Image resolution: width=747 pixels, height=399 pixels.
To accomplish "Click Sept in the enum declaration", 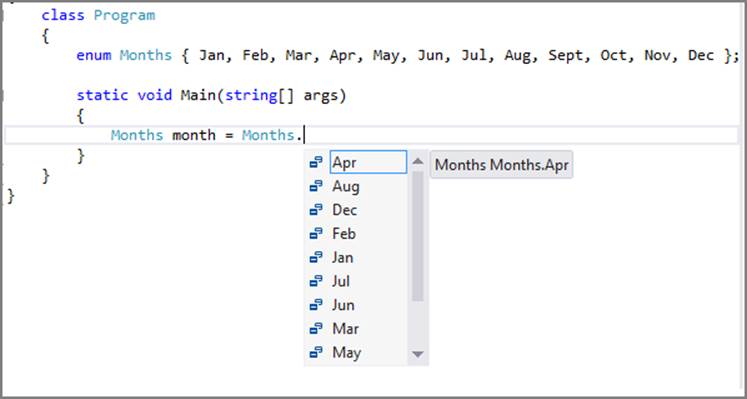I will click(565, 55).
